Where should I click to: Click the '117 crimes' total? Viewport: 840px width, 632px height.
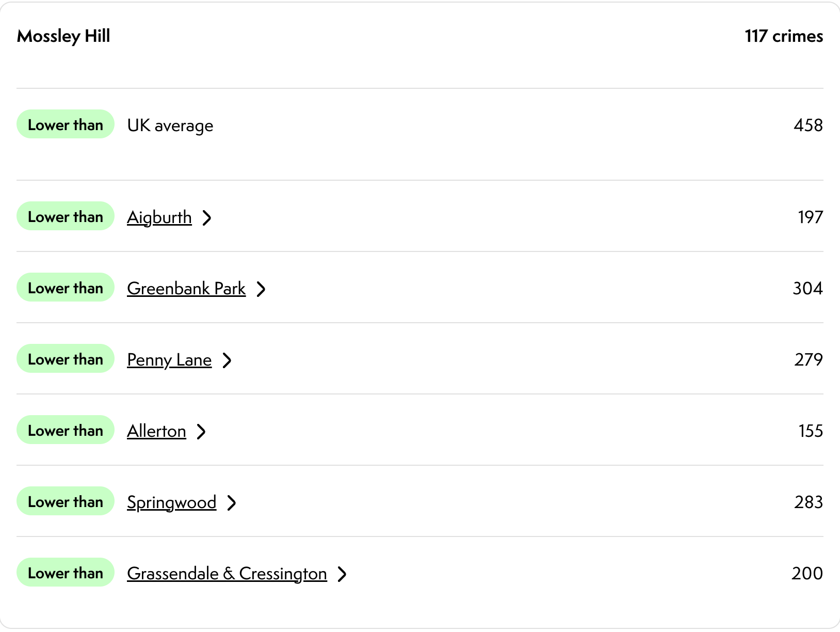(x=783, y=36)
